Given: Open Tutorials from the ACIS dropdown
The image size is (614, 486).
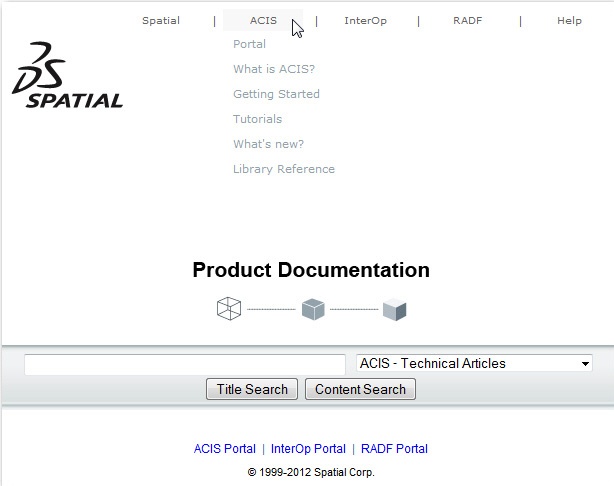Looking at the screenshot, I should click(257, 119).
